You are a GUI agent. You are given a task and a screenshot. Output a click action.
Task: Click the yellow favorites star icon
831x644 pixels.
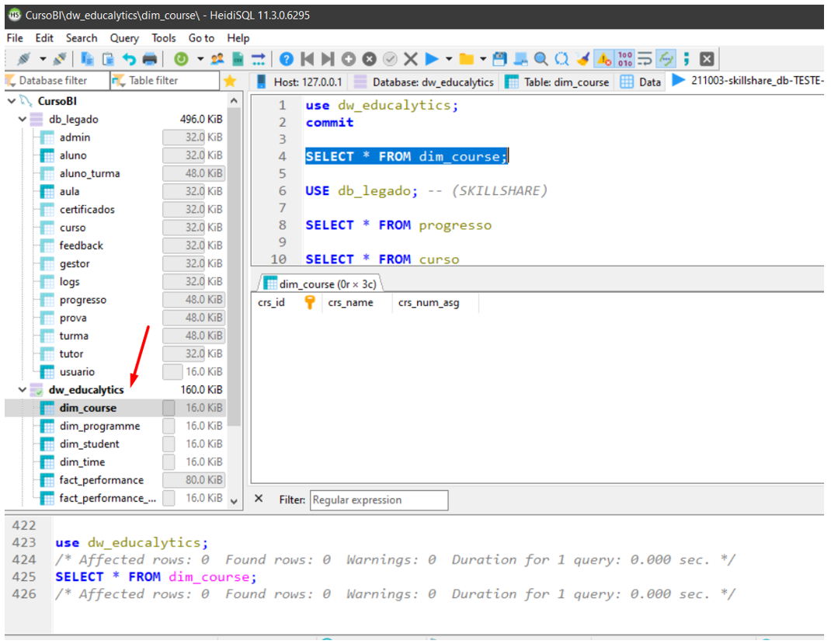(x=230, y=81)
